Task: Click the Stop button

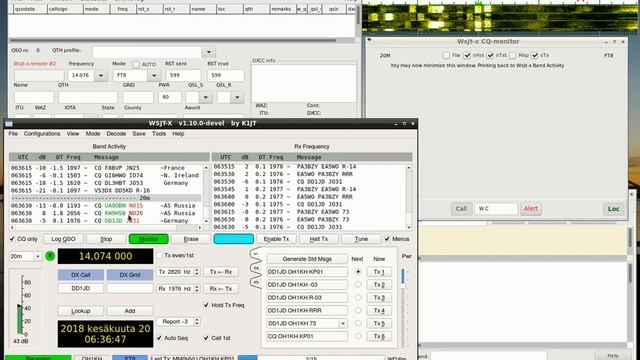Action: pos(106,239)
